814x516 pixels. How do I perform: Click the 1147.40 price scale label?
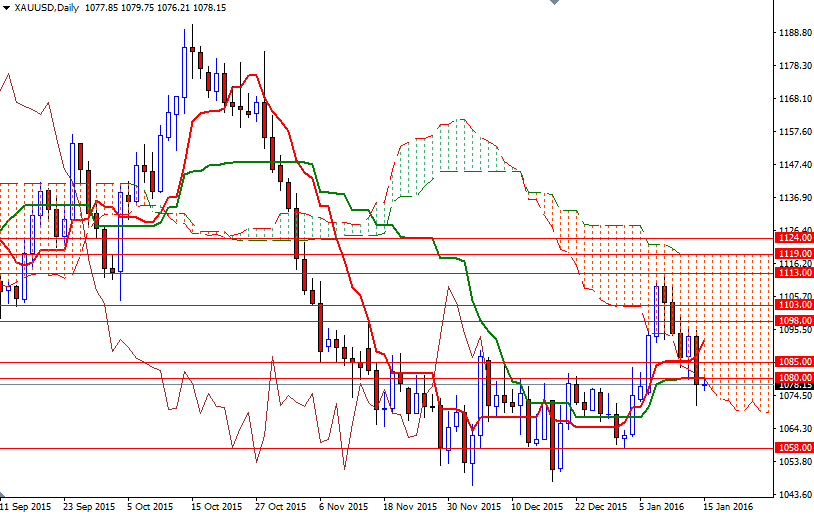(794, 164)
